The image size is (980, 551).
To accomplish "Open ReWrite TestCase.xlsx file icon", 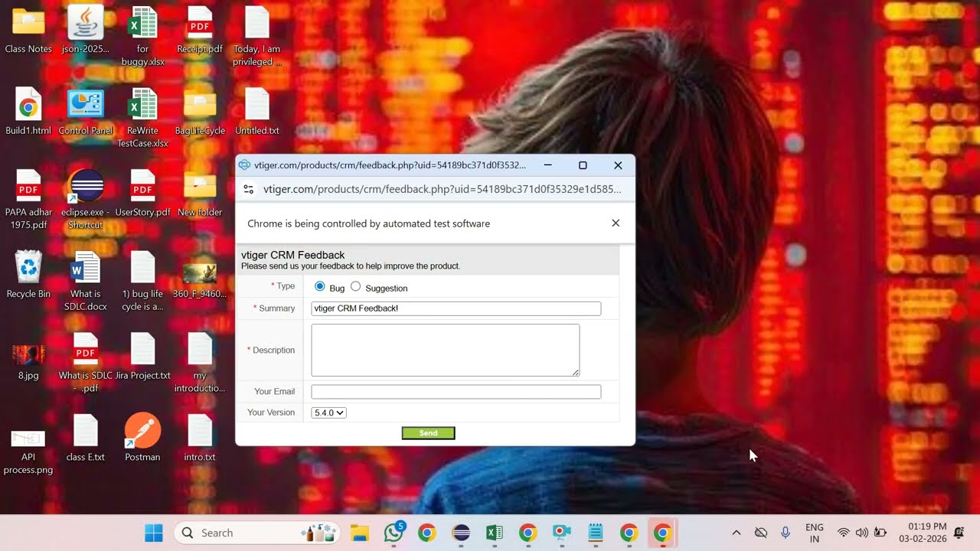I will [x=142, y=104].
